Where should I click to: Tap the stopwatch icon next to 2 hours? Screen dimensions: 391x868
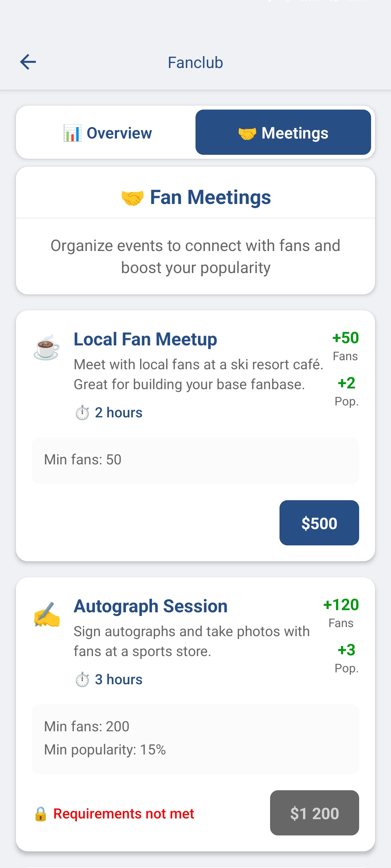(82, 413)
